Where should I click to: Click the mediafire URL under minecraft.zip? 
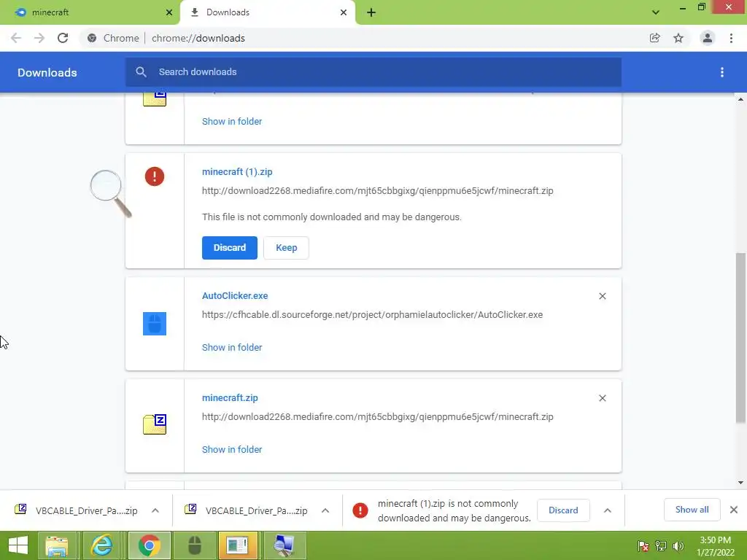(x=378, y=416)
